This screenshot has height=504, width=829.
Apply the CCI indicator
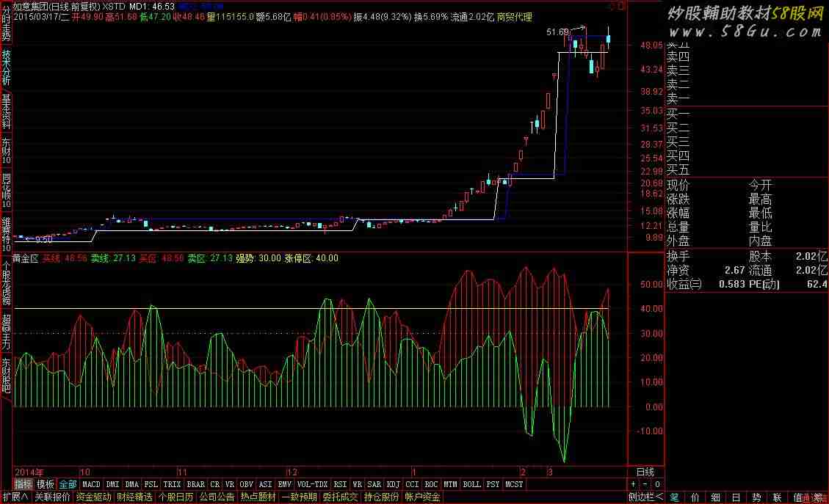pyautogui.click(x=413, y=484)
